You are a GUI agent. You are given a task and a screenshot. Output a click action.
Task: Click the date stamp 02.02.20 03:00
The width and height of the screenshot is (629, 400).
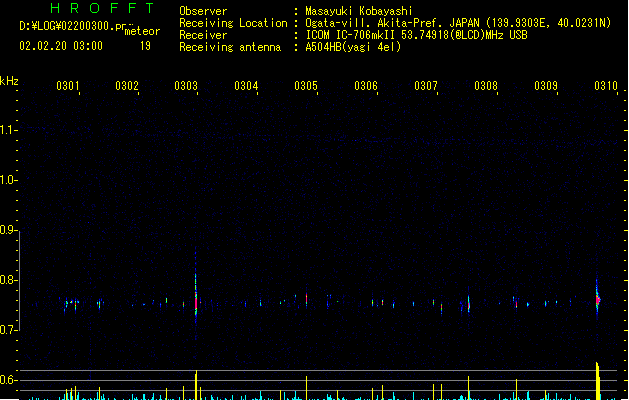click(x=61, y=46)
